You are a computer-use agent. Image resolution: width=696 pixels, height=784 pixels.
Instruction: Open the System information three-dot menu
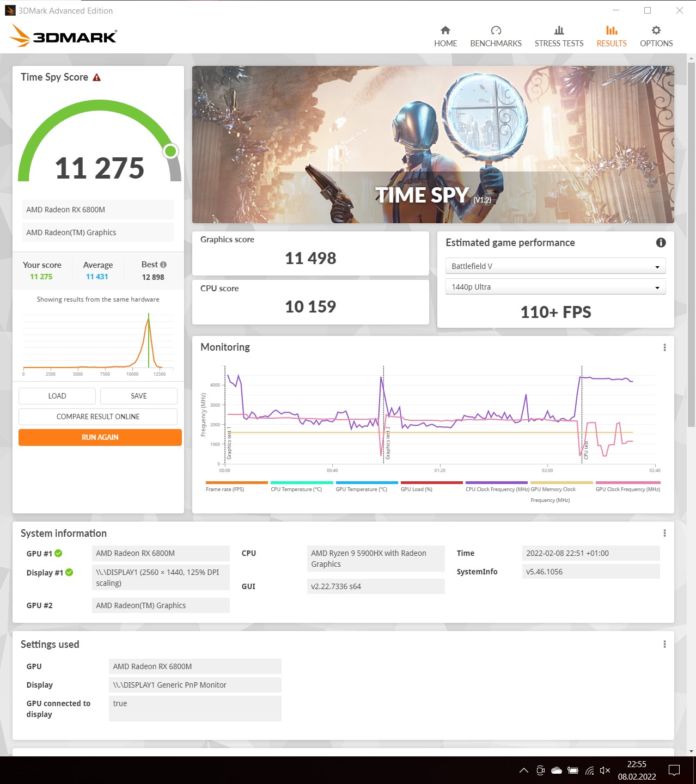[664, 533]
